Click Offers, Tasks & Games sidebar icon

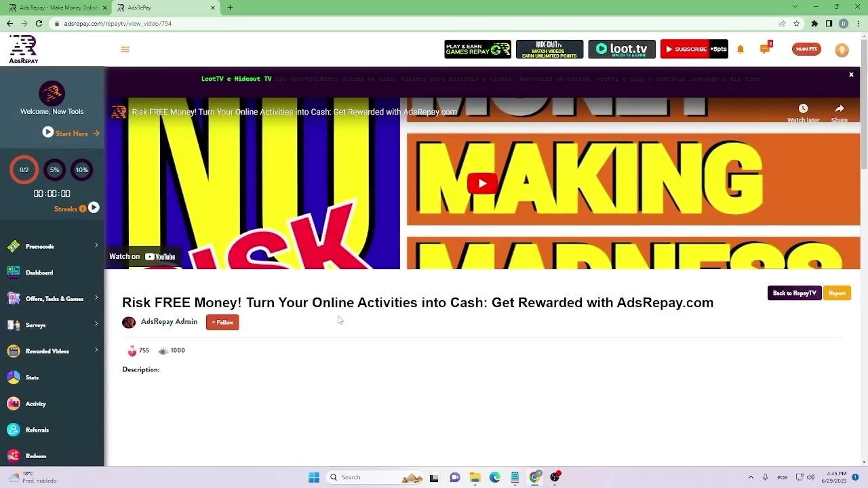[14, 298]
